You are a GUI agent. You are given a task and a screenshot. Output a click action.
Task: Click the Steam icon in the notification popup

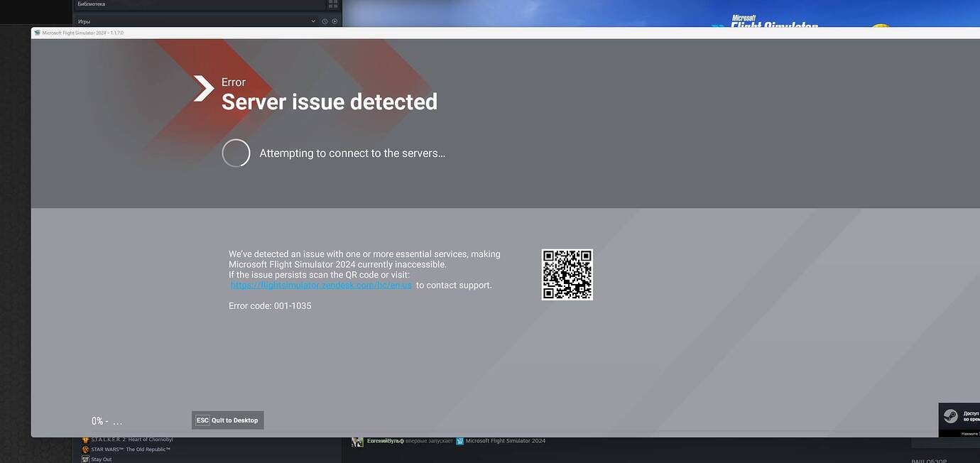coord(951,415)
